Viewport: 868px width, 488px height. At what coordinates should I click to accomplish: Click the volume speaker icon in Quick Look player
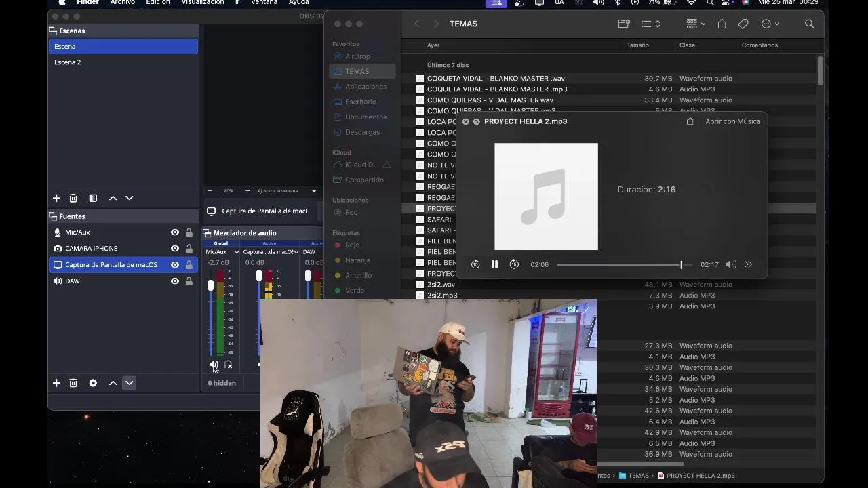click(x=730, y=264)
